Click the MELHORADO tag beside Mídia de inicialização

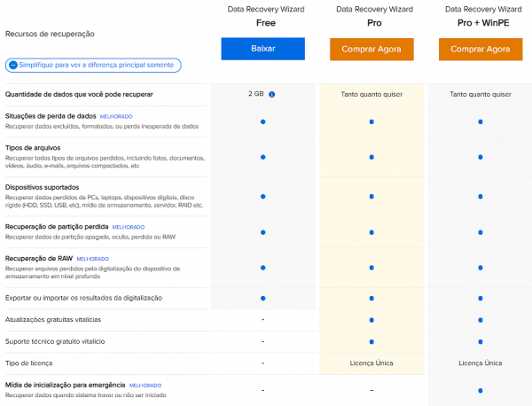[x=145, y=386]
